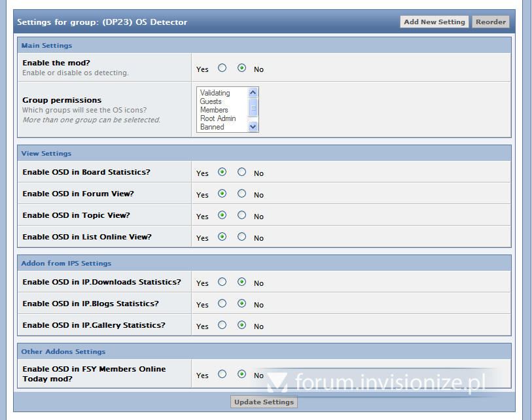Choose Members group in permissions list
Image resolution: width=532 pixels, height=420 pixels.
pos(214,110)
